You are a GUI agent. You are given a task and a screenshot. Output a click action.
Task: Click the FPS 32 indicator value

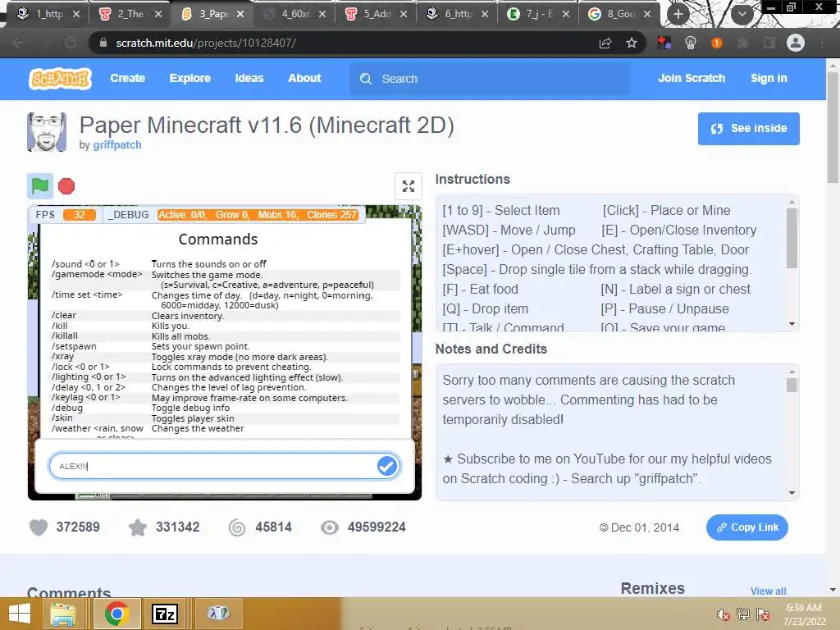click(80, 215)
